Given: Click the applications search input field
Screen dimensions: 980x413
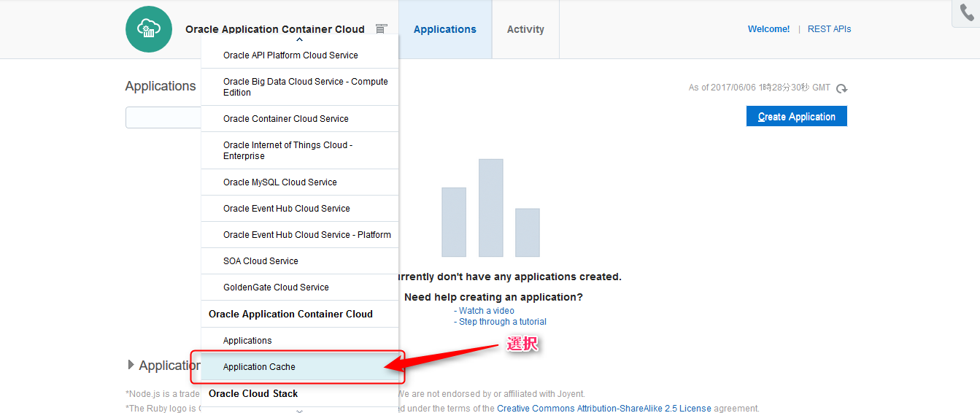Looking at the screenshot, I should tap(163, 117).
